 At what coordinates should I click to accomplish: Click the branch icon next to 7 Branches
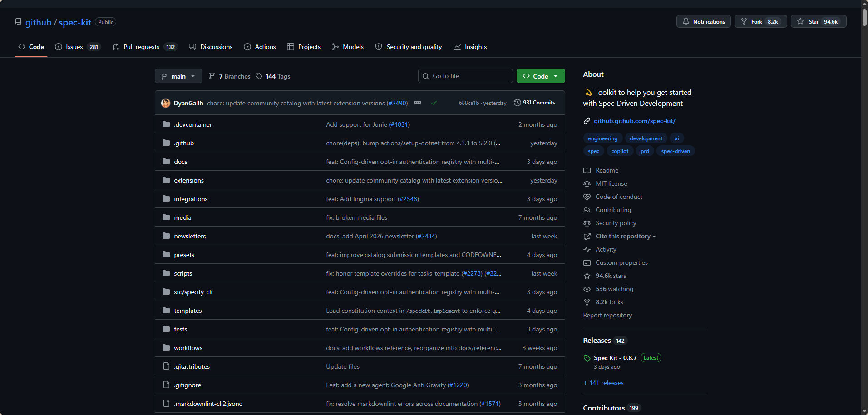point(212,76)
